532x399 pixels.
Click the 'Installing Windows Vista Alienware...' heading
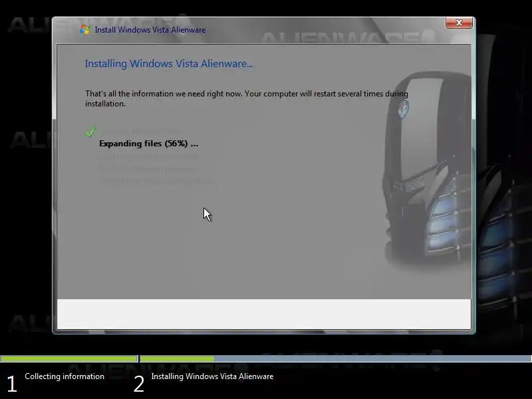click(169, 64)
